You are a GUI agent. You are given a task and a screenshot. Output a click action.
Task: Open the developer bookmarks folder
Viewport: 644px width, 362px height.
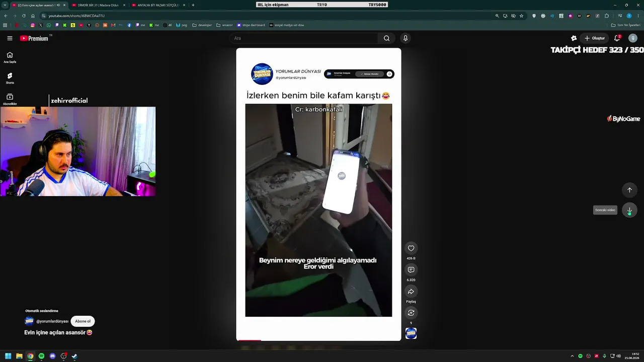[x=202, y=25]
